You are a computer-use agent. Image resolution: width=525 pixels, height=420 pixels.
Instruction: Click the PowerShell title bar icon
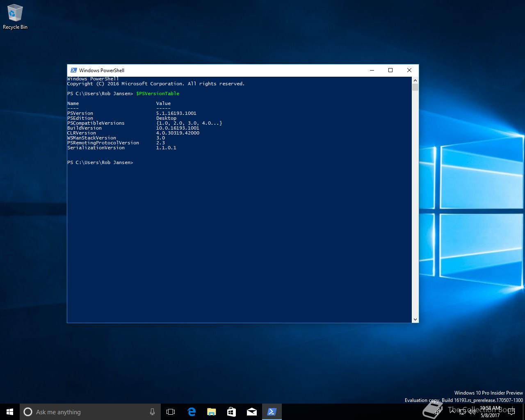(74, 70)
